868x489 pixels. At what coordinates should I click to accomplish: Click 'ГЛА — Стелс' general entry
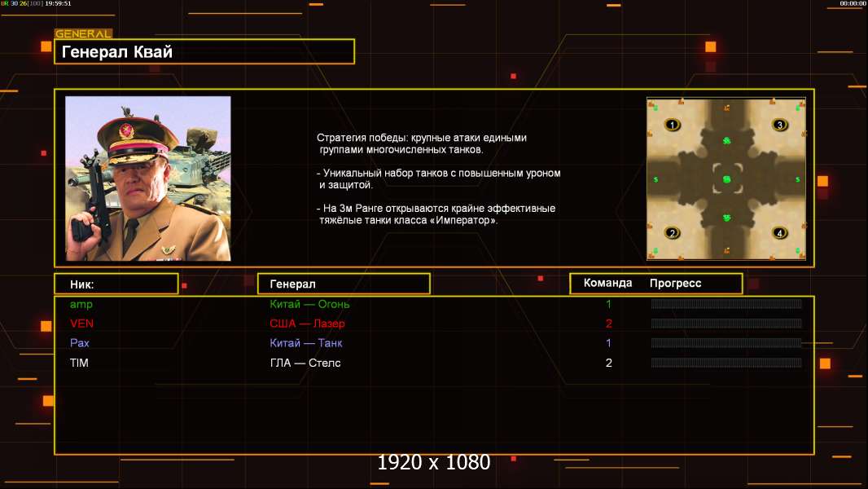pos(305,363)
